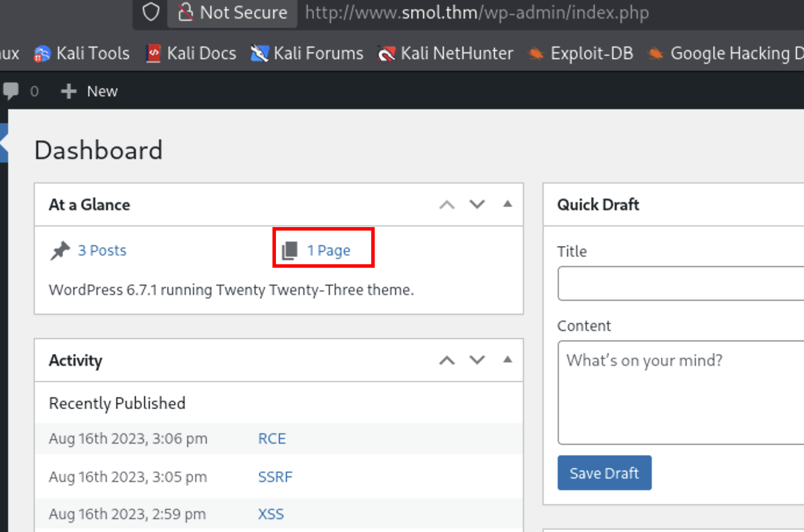Move Activity widget up
Screen dimensions: 804x532
coord(447,360)
